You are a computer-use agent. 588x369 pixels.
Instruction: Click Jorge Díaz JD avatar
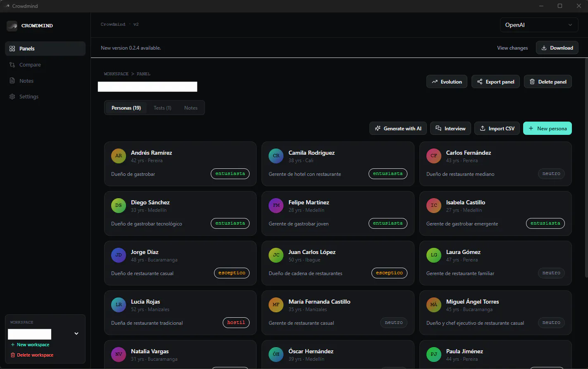(x=119, y=255)
